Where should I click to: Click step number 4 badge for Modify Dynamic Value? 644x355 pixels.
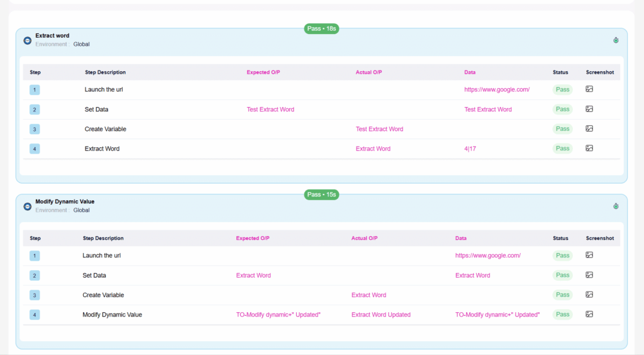pyautogui.click(x=35, y=315)
